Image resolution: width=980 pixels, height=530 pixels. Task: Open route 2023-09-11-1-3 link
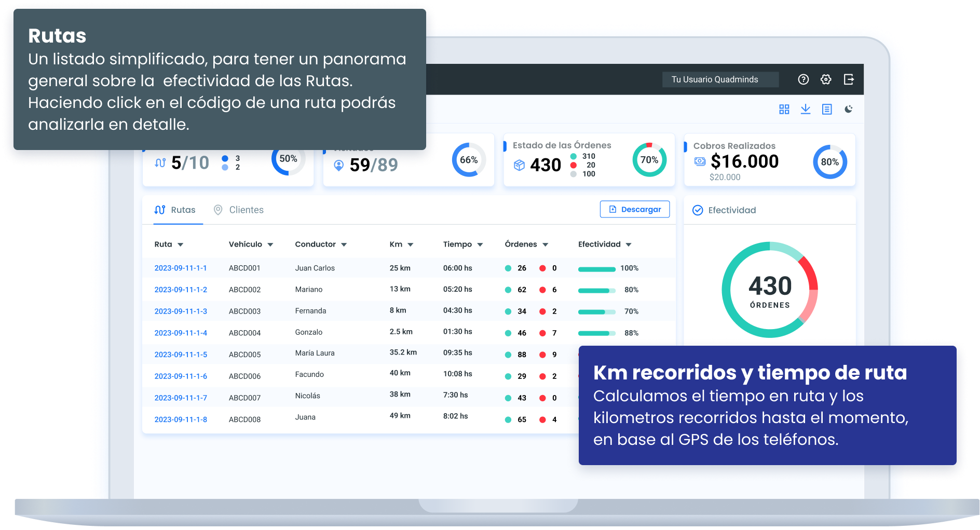tap(181, 311)
